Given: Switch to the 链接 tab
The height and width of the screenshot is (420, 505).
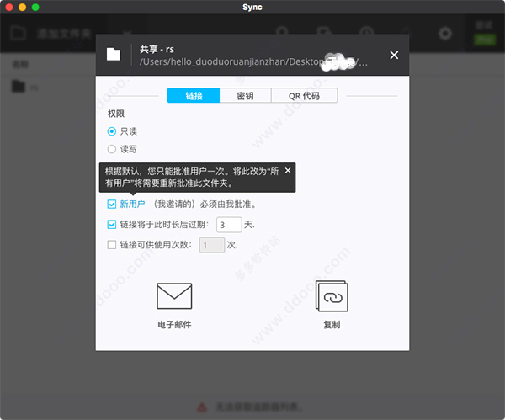Looking at the screenshot, I should (194, 96).
